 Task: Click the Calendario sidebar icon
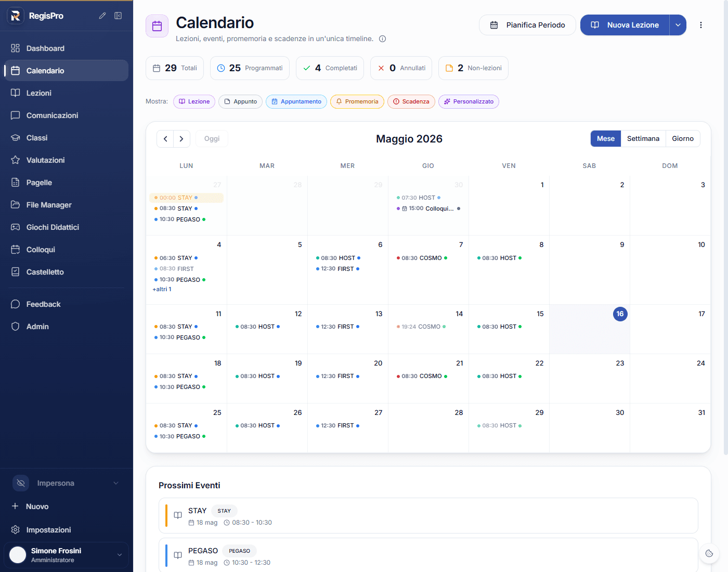tap(16, 71)
